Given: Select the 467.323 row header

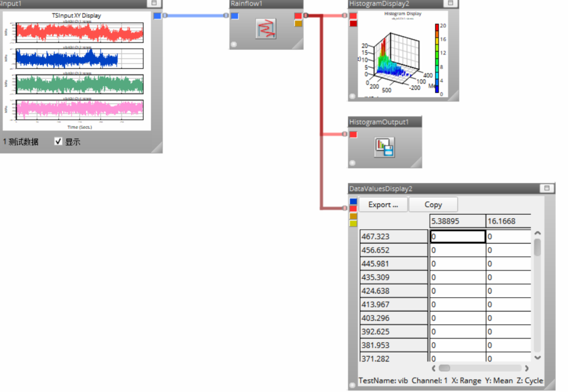Looking at the screenshot, I should 393,237.
